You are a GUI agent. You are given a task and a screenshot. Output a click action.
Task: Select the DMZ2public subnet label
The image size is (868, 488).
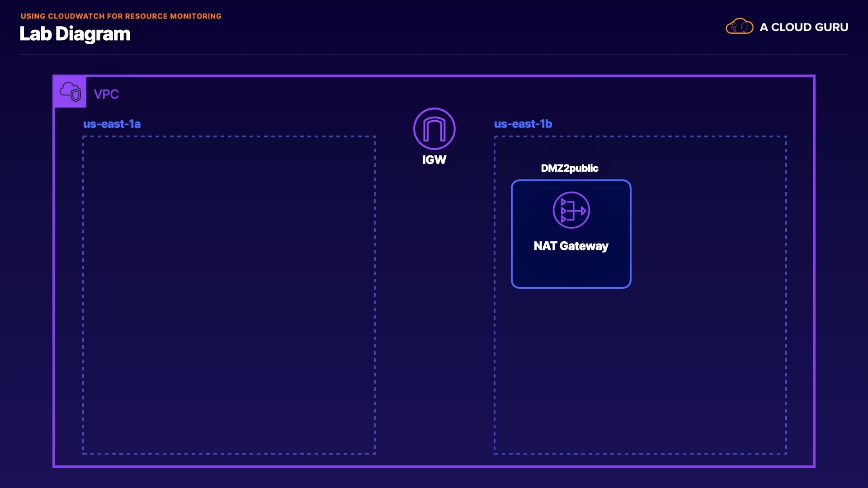569,168
